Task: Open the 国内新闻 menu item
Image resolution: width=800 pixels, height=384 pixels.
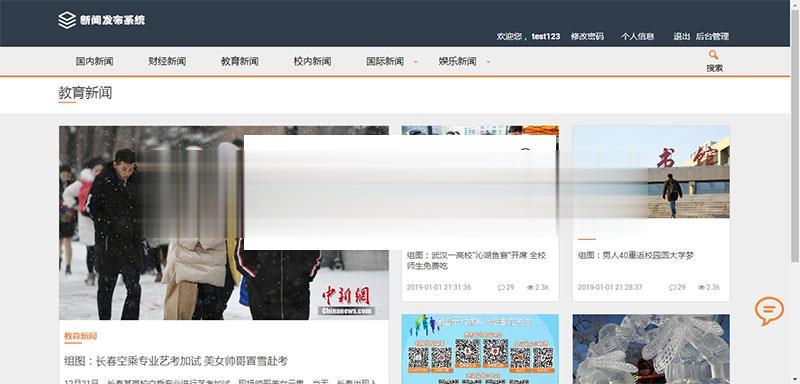Action: pyautogui.click(x=94, y=61)
